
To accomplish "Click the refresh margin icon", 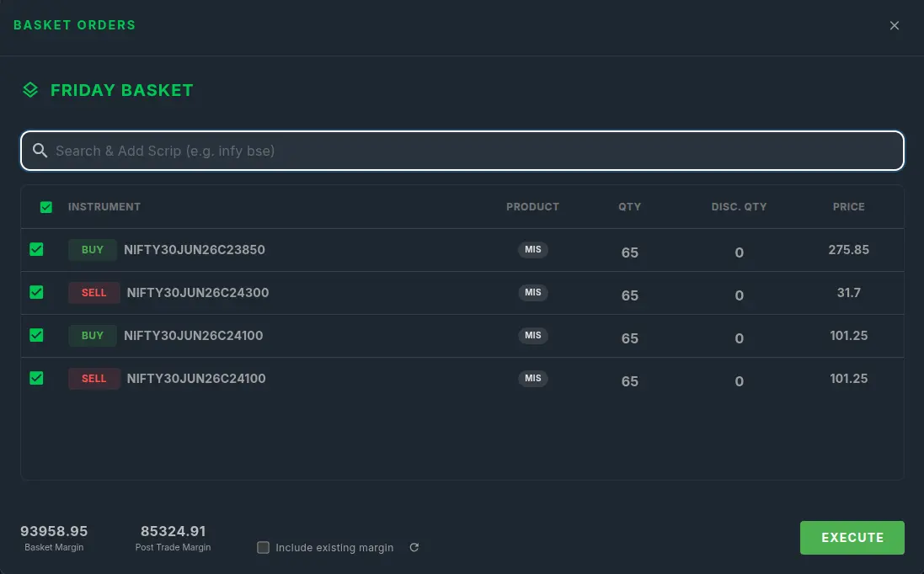I will coord(414,548).
